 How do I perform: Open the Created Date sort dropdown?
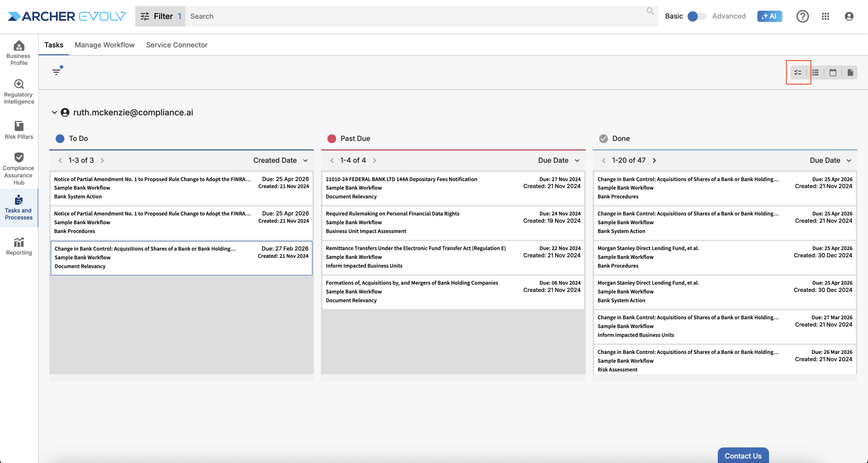tap(280, 160)
